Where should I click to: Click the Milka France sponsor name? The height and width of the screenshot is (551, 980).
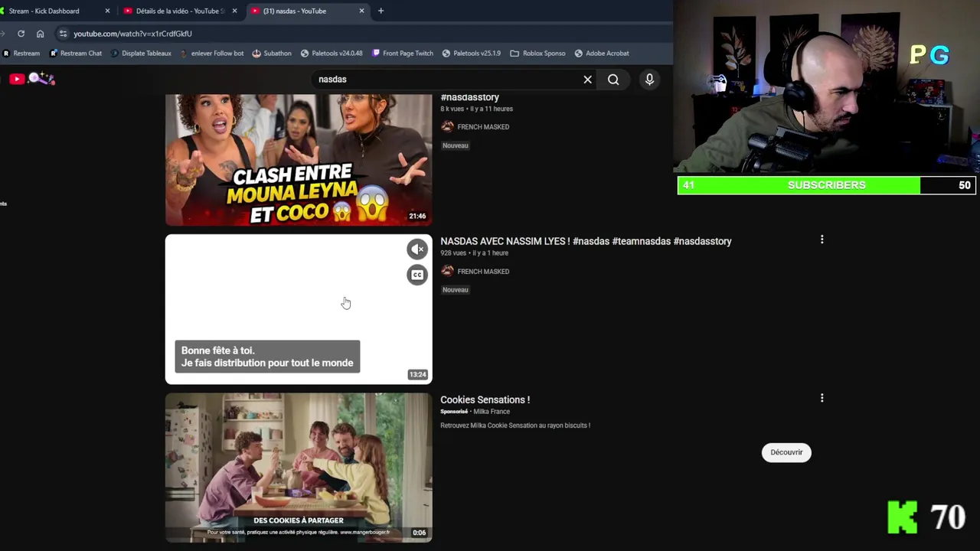point(492,412)
